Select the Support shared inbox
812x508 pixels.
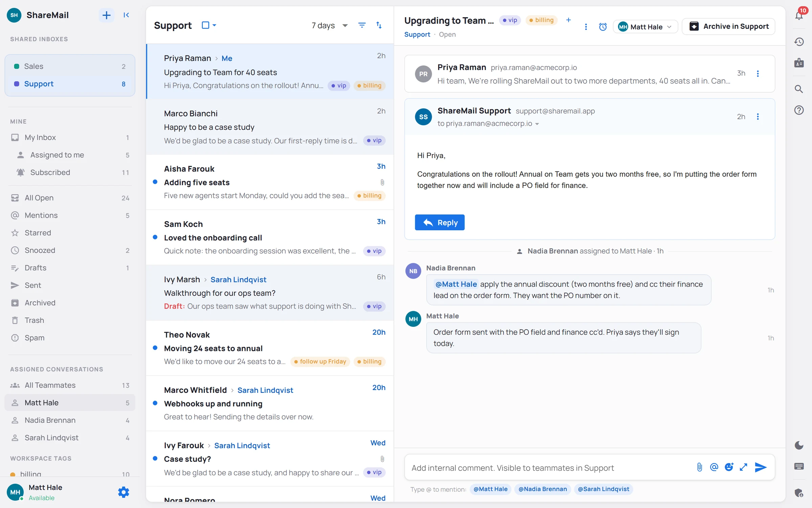70,84
